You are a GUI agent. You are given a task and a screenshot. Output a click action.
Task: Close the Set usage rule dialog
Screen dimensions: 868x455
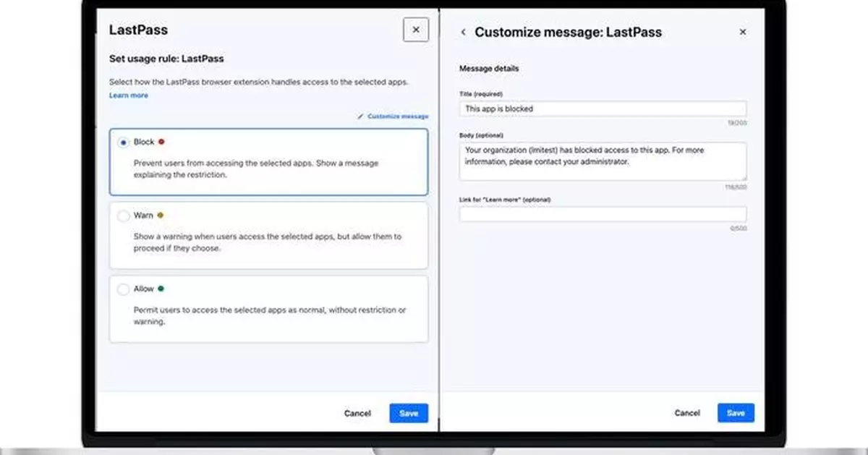415,30
